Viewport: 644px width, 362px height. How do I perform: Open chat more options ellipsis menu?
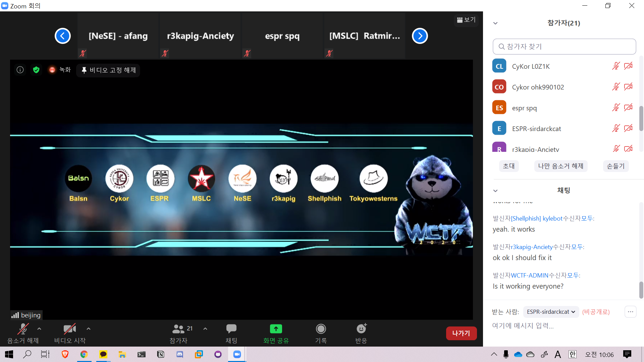coord(630,312)
